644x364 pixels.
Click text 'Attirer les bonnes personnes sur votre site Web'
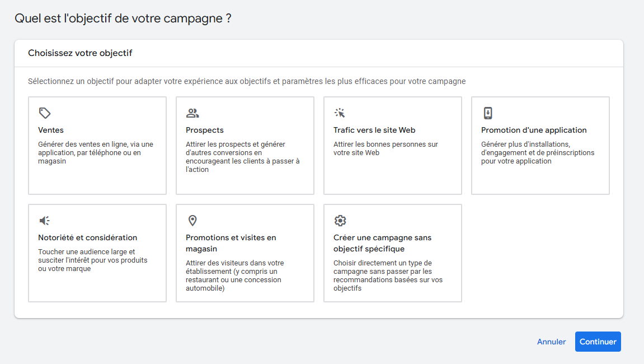[x=386, y=148]
